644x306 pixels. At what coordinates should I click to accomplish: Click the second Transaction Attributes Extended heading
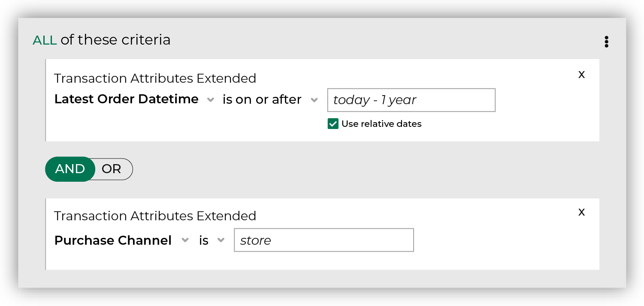pyautogui.click(x=155, y=216)
